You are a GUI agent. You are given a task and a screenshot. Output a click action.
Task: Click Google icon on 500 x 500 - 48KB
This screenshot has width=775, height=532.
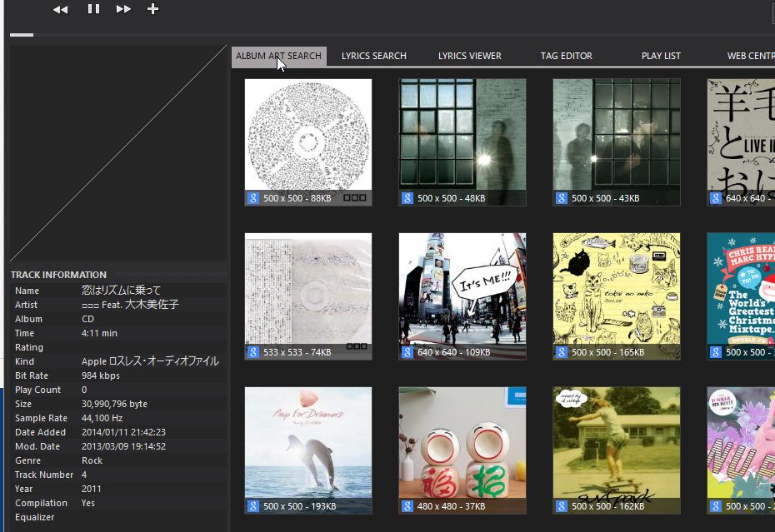coord(407,198)
